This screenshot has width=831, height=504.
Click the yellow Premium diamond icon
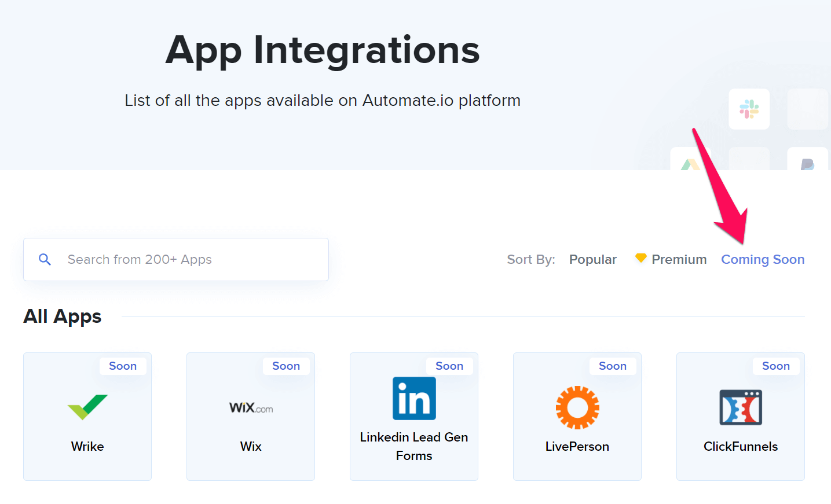(640, 258)
